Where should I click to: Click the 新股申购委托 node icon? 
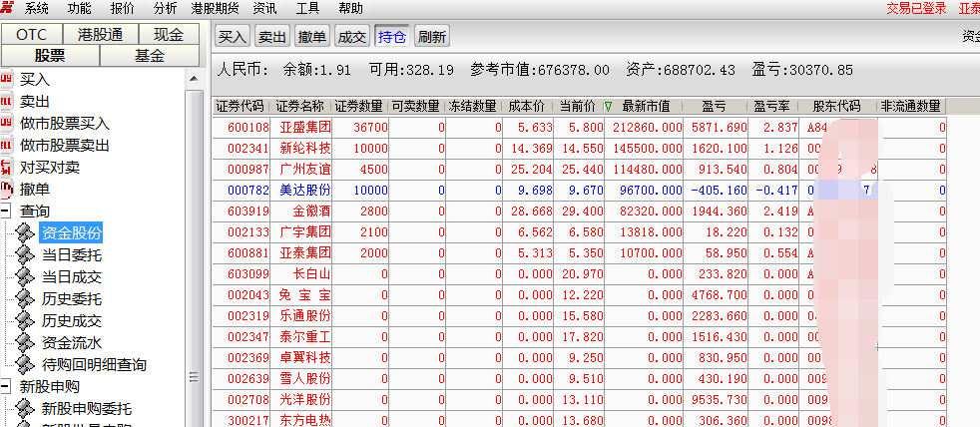pos(26,409)
